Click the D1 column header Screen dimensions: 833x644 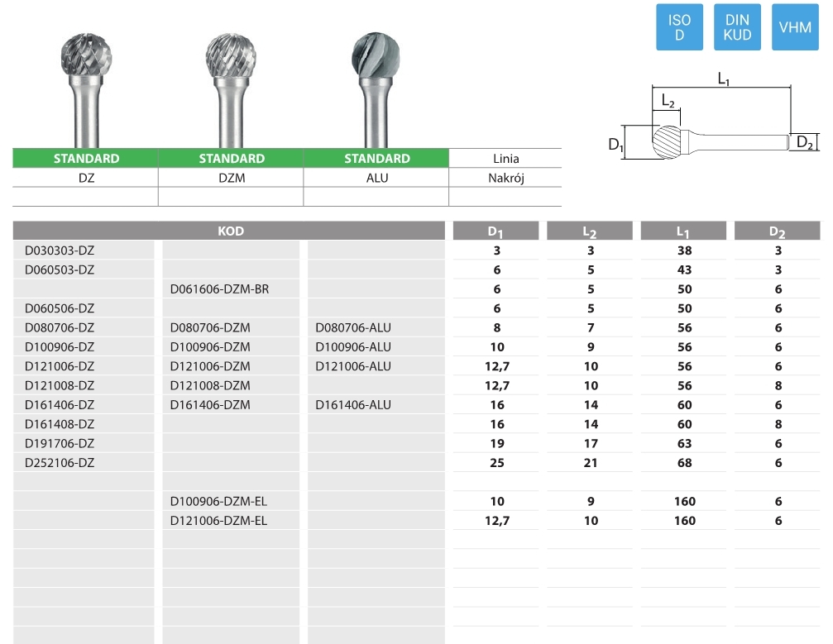[495, 232]
